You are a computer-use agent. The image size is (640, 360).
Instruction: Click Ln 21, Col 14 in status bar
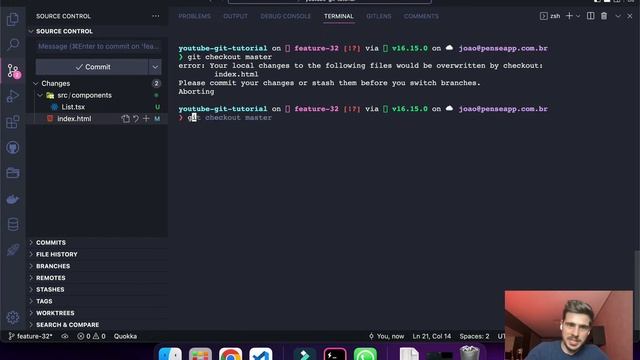tap(432, 336)
